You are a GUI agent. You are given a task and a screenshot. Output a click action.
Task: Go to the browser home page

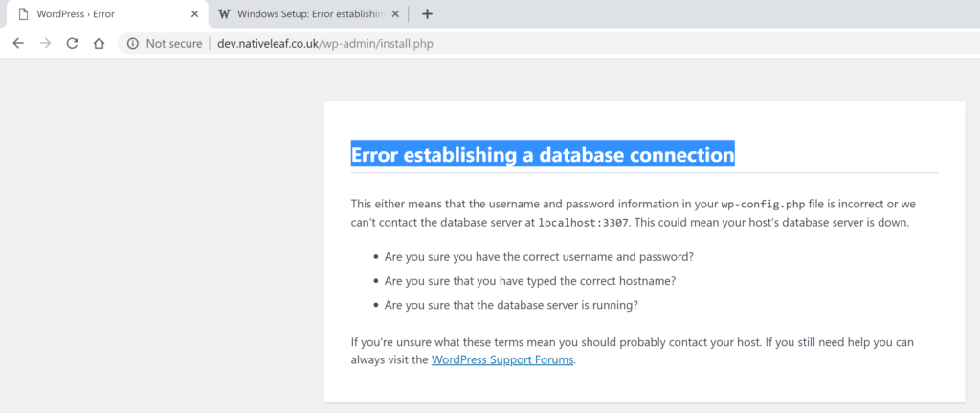click(99, 44)
